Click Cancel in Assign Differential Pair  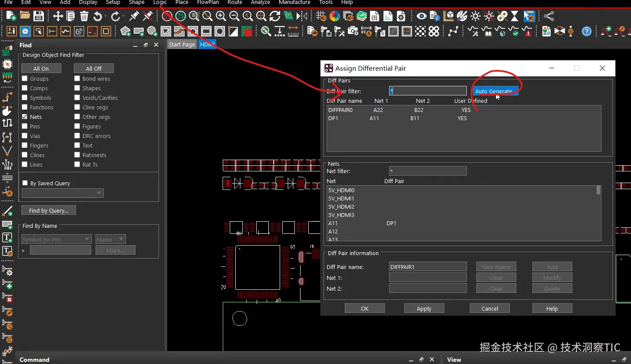point(490,308)
